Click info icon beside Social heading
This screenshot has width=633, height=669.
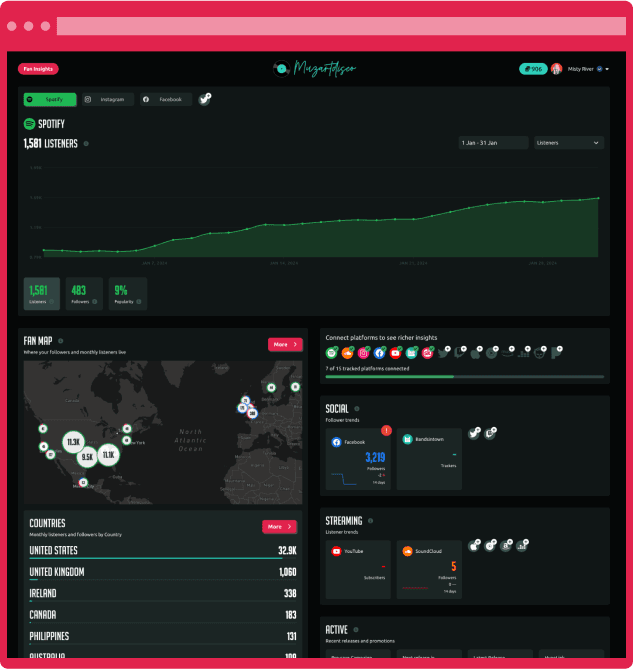[357, 409]
